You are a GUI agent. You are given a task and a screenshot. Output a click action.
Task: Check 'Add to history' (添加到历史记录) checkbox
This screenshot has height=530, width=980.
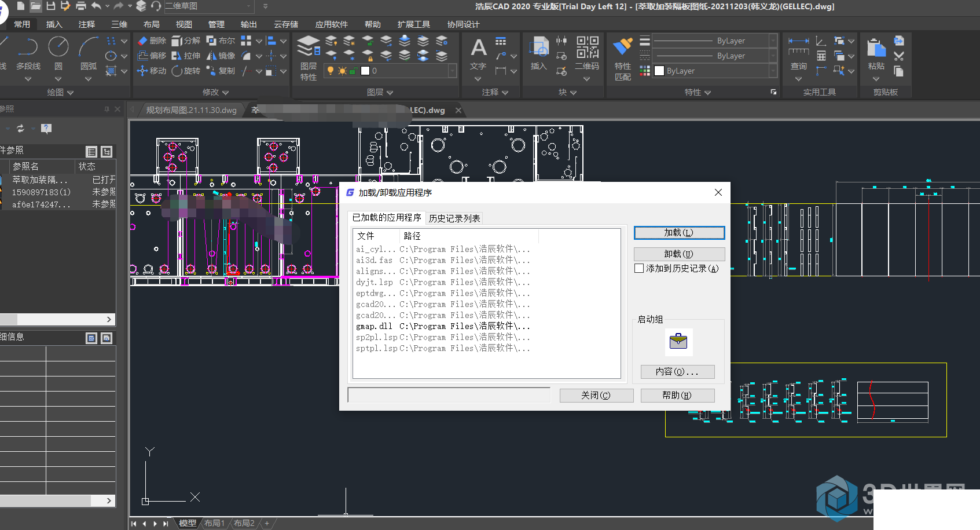(x=639, y=268)
